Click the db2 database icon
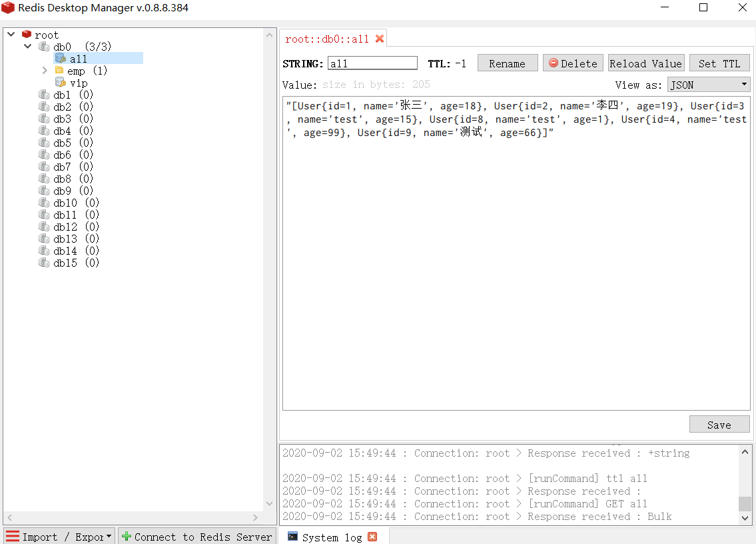 pyautogui.click(x=44, y=106)
